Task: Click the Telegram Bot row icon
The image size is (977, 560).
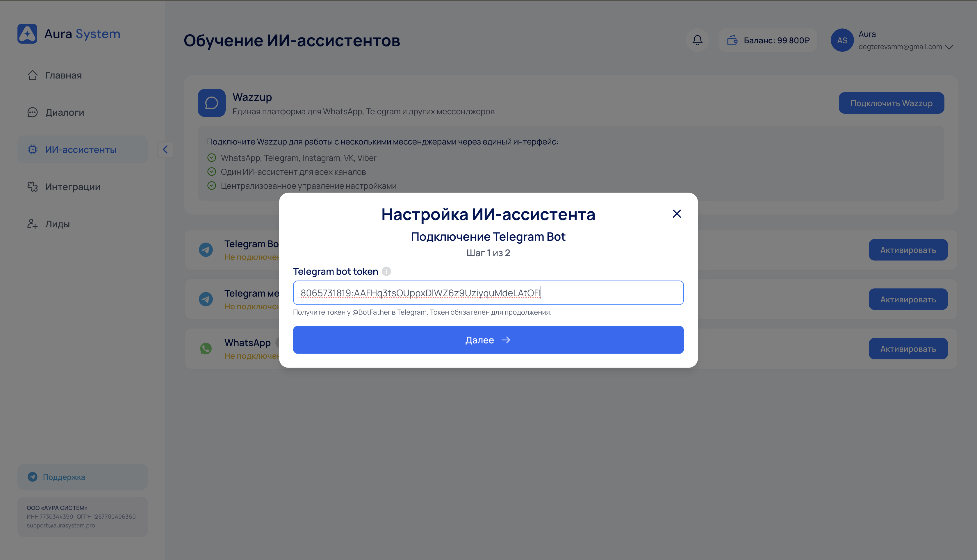Action: coord(206,249)
